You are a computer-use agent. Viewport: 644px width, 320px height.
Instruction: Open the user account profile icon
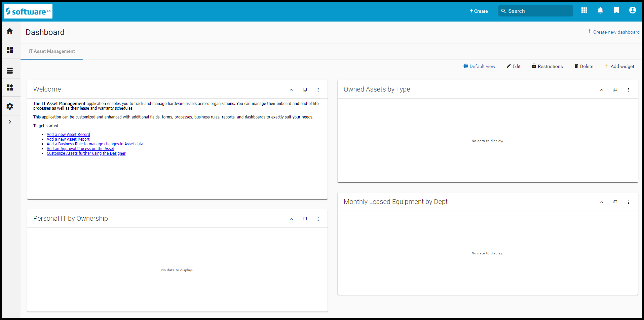(633, 10)
